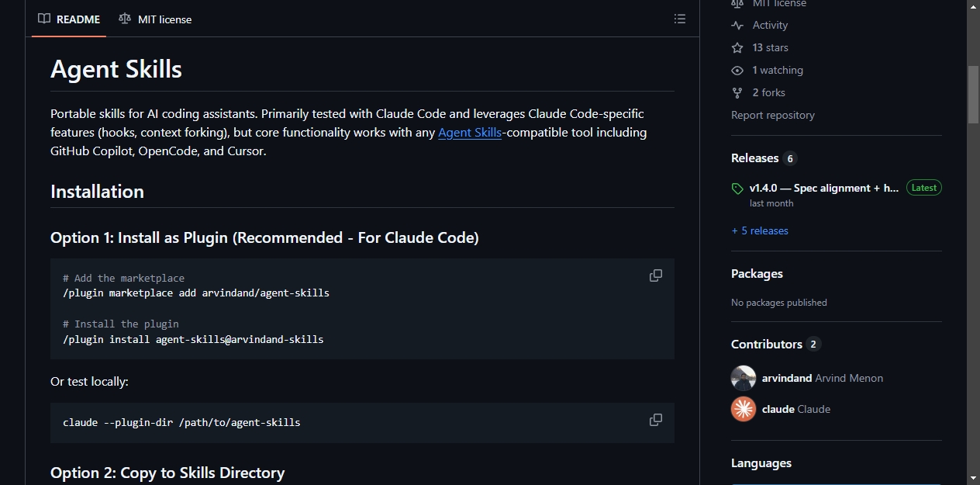Click the Releases count badge 6
The image size is (980, 485).
coord(790,158)
